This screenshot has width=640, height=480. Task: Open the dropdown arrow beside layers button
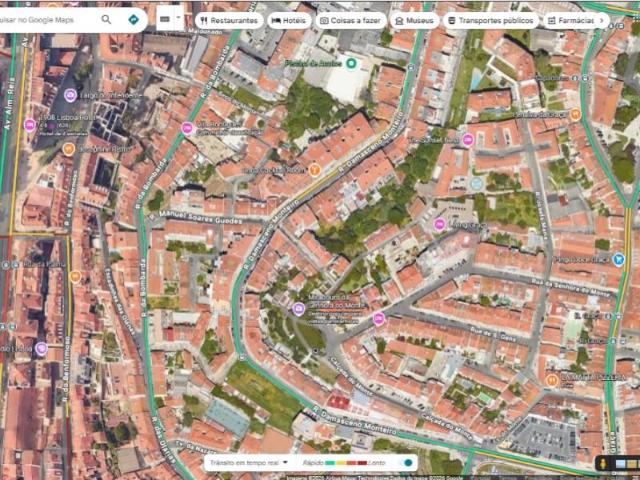click(x=179, y=19)
